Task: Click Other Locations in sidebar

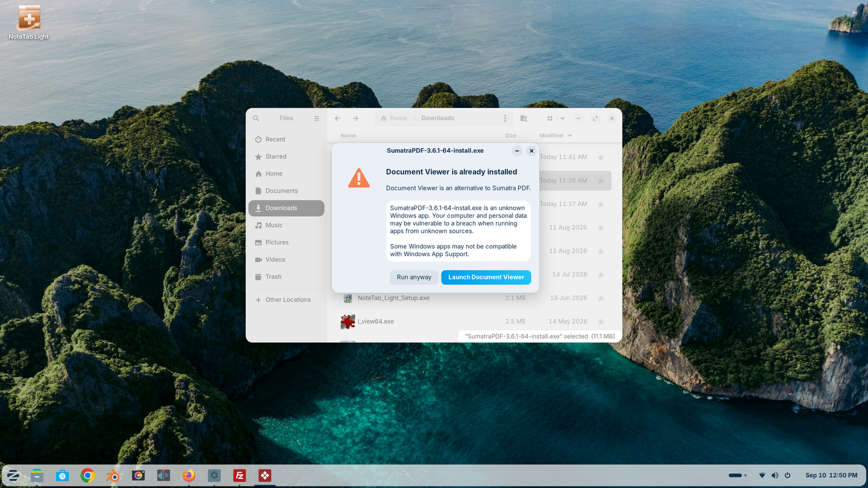Action: [286, 300]
